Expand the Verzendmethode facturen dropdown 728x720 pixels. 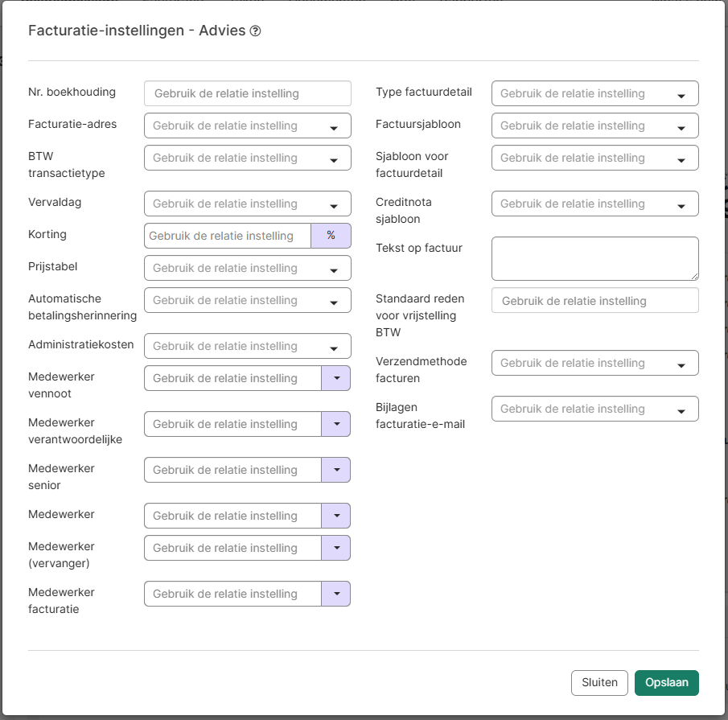[x=594, y=363]
